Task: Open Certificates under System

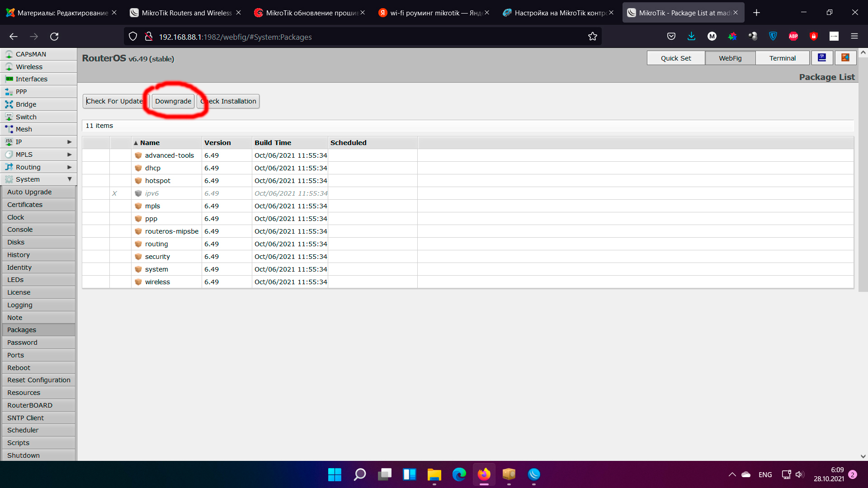Action: [38, 205]
